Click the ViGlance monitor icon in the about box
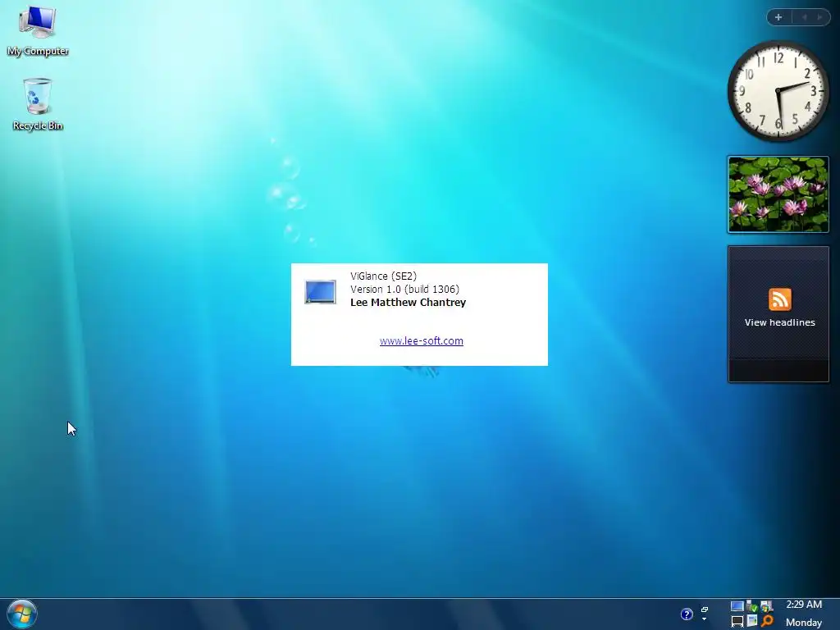This screenshot has height=630, width=840. (321, 292)
